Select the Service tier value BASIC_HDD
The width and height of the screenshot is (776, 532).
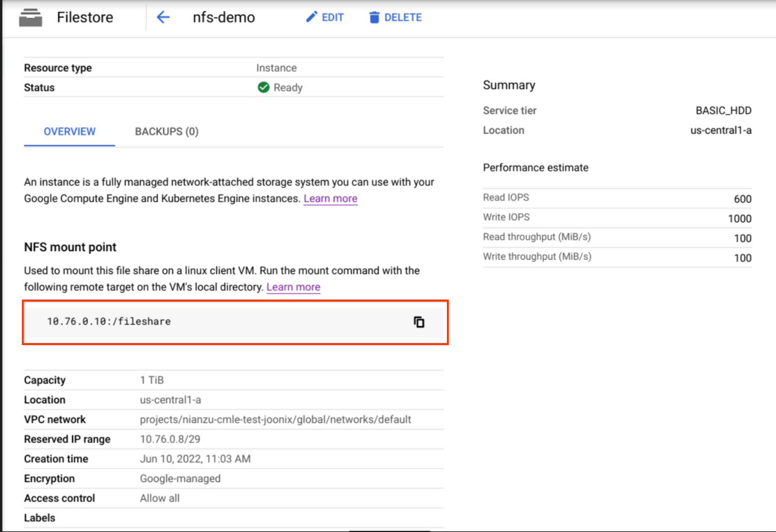(723, 111)
